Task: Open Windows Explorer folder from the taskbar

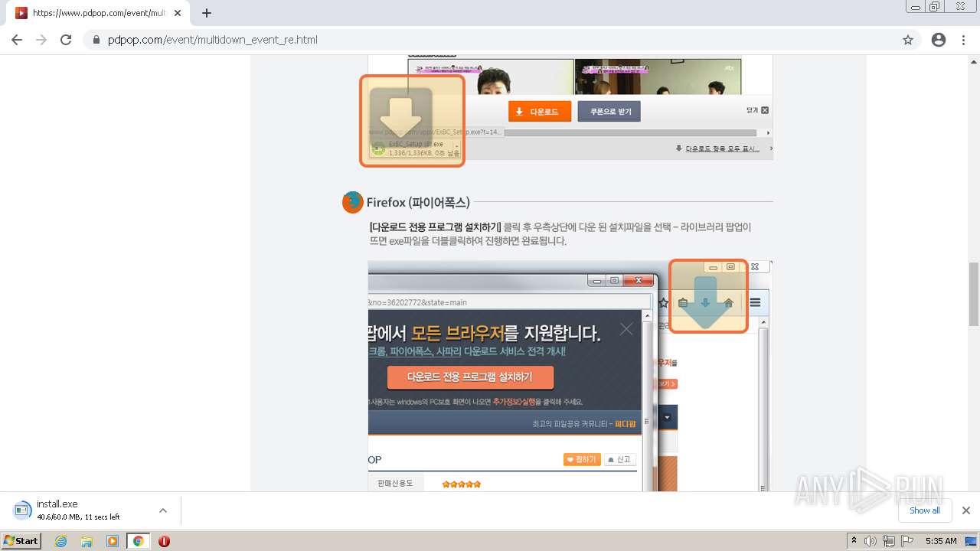Action: [87, 541]
